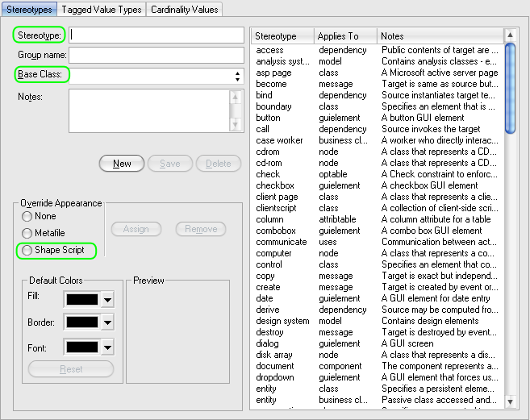Expand the Fill color dropdown

107,300
